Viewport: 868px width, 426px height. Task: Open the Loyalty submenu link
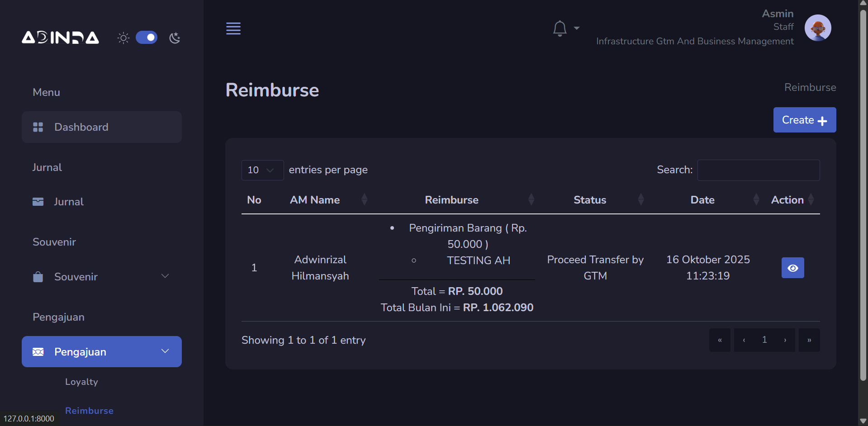click(81, 382)
